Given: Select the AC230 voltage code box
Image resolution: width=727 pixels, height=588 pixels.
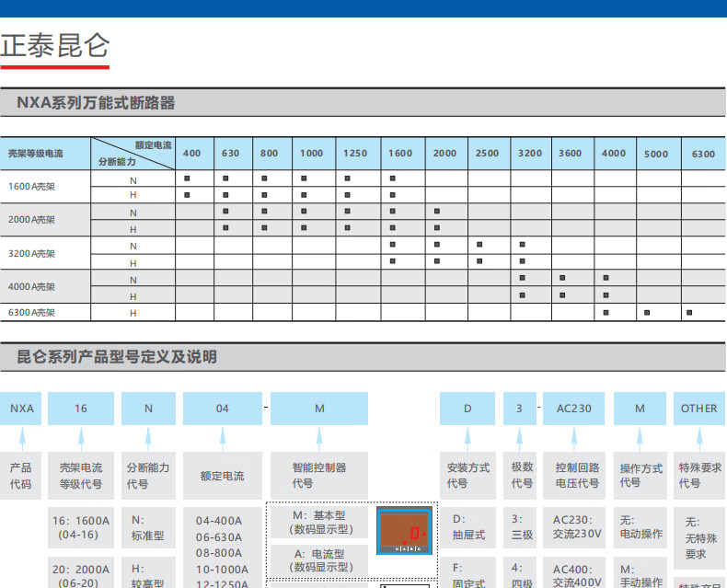Looking at the screenshot, I should (x=574, y=409).
